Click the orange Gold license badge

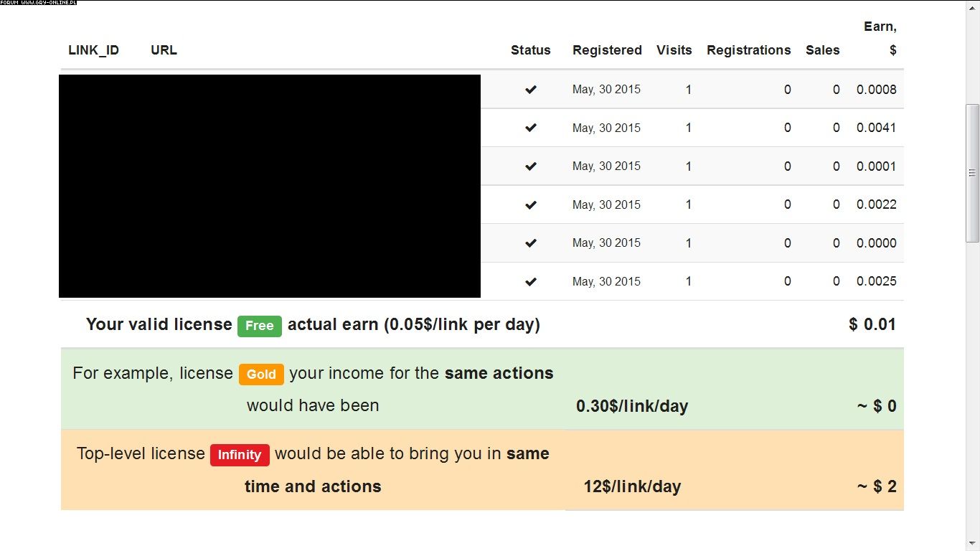pos(261,375)
